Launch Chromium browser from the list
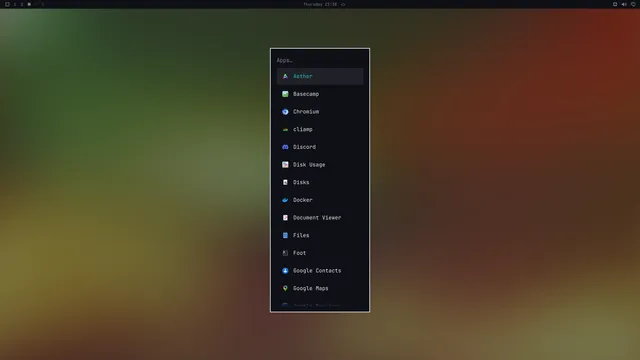Screen dimensions: 640x360 tap(320, 111)
